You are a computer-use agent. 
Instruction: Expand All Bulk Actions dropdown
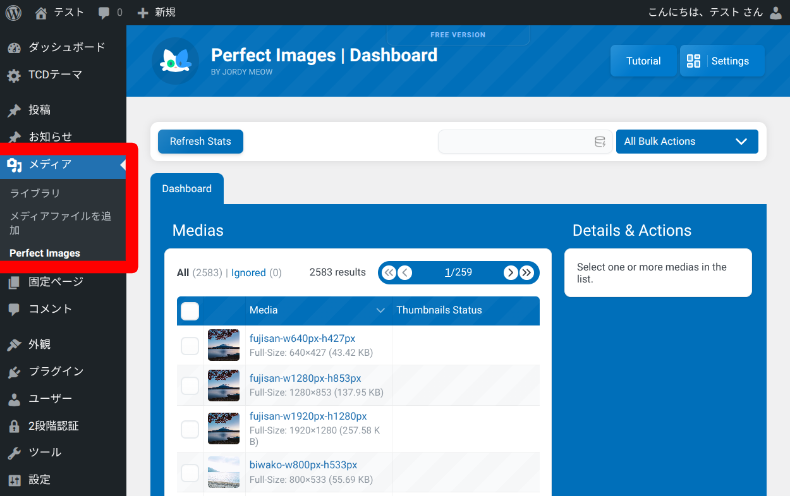[x=687, y=142]
